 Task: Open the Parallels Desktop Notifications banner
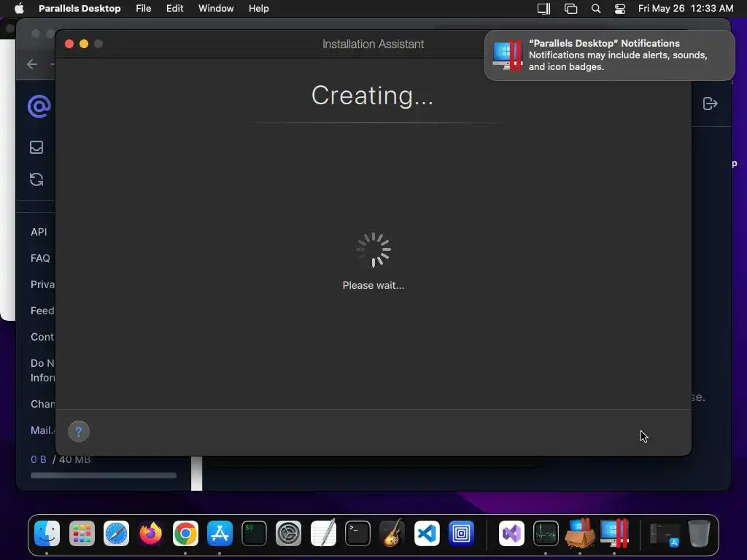609,55
